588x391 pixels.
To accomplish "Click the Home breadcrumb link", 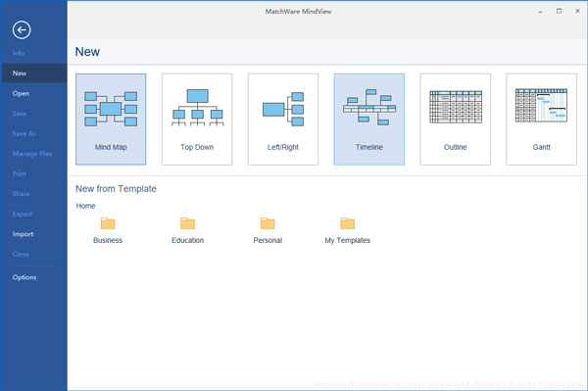I will (x=85, y=206).
